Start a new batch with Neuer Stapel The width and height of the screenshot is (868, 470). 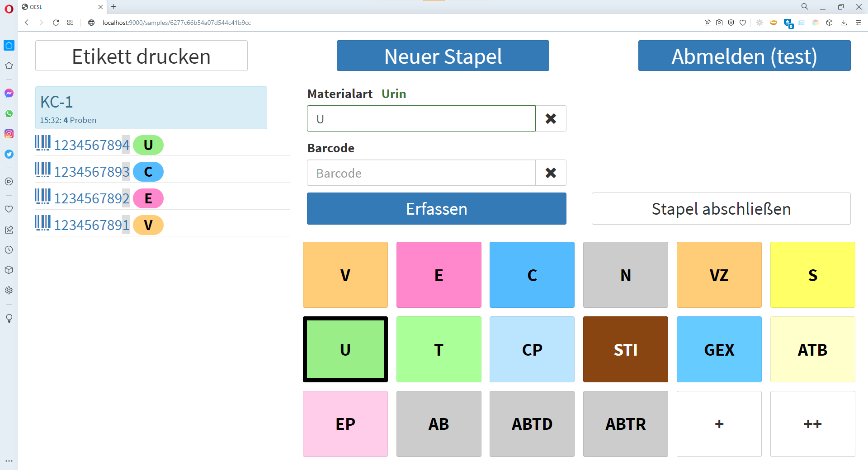(443, 56)
